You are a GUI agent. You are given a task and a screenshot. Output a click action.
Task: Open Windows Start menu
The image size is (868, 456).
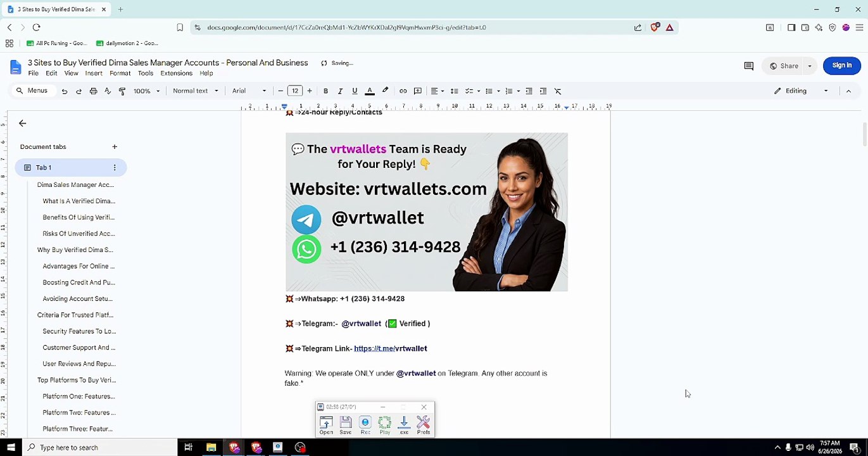(11, 447)
